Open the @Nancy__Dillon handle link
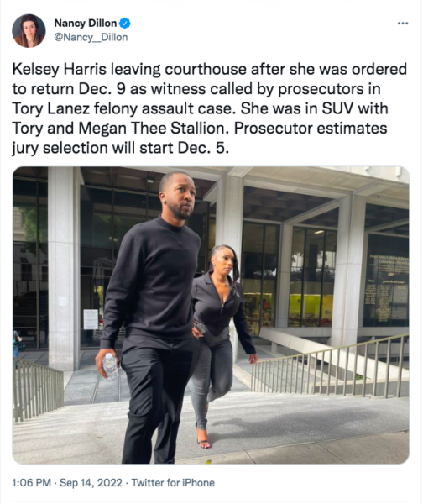 pyautogui.click(x=91, y=37)
